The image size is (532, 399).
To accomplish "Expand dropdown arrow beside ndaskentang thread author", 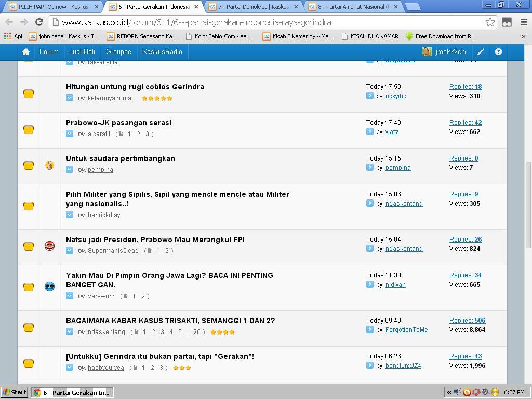I will (x=70, y=332).
